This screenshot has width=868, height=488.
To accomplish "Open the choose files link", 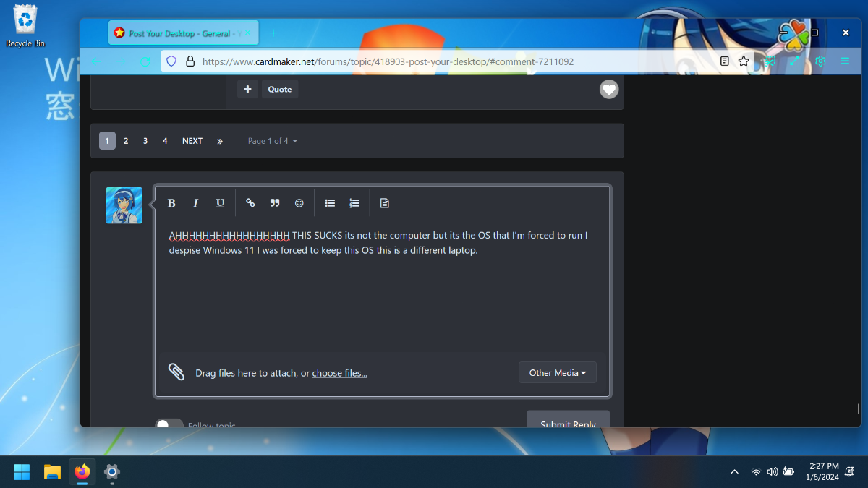I will click(340, 373).
